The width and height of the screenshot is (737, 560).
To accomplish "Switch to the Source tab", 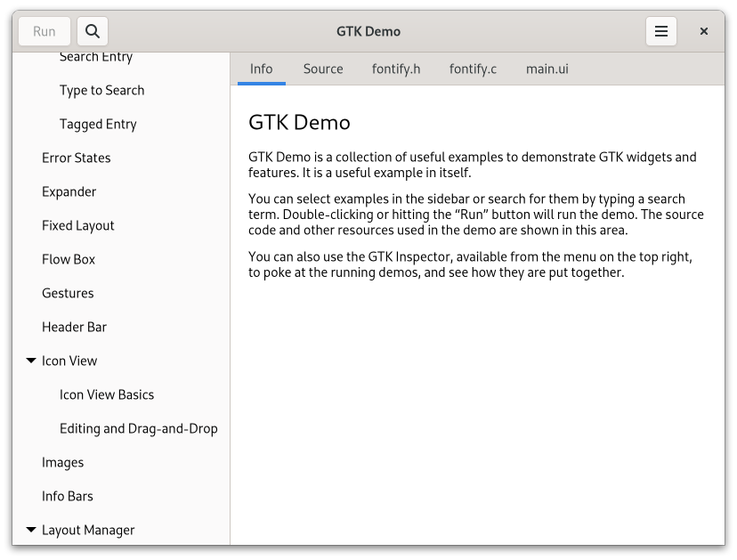I will click(x=323, y=69).
